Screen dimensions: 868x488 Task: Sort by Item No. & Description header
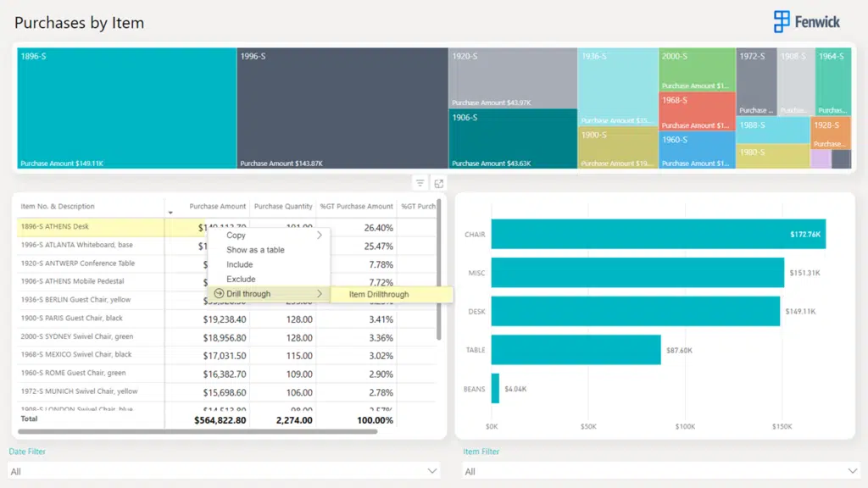pos(58,206)
